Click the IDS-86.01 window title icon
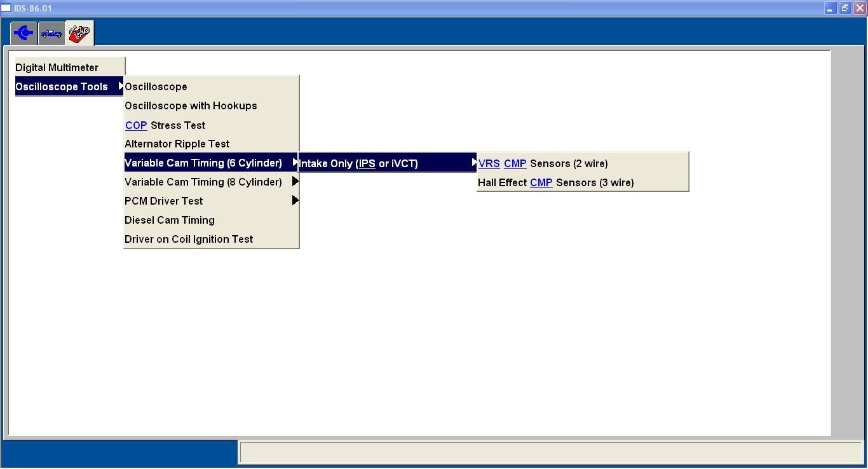This screenshot has height=469, width=868. point(6,8)
